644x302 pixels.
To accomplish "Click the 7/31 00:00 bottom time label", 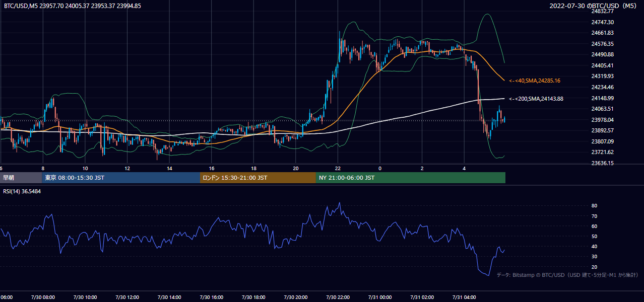I will click(380, 297).
